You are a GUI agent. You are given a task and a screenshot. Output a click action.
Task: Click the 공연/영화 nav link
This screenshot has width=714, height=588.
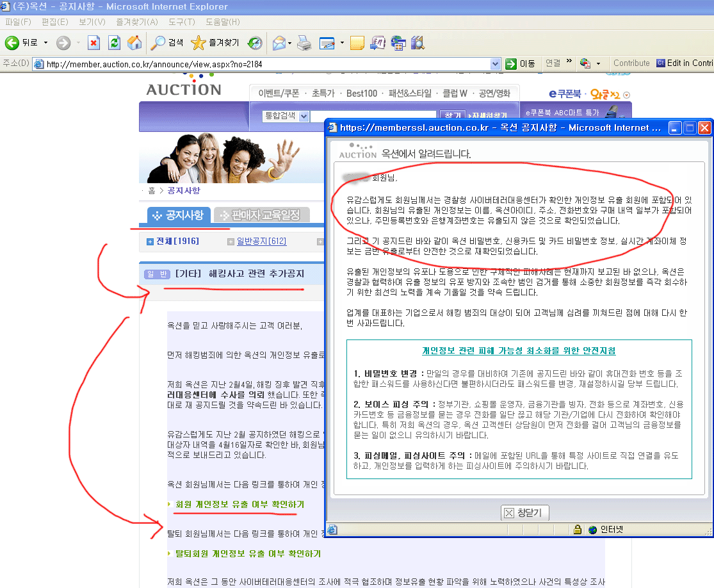[494, 94]
